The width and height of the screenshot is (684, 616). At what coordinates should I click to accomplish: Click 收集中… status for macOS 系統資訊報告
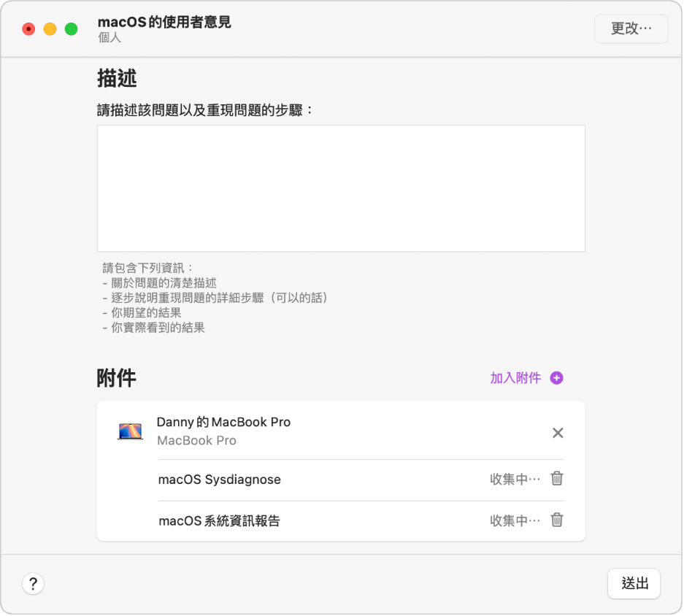point(515,521)
